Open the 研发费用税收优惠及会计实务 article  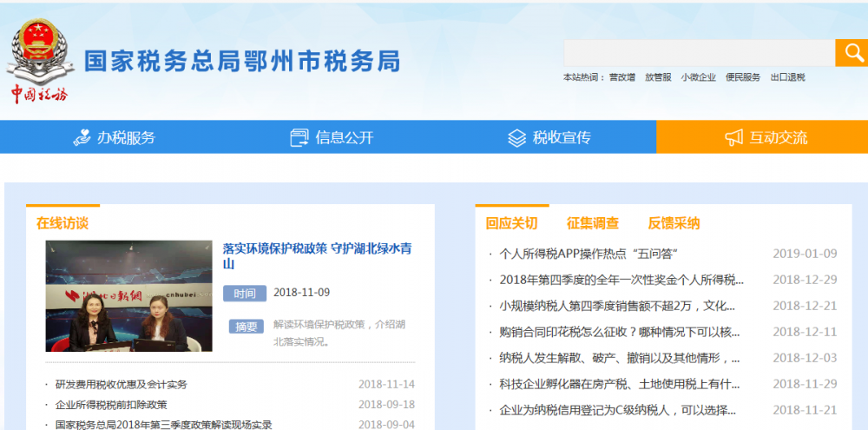121,384
